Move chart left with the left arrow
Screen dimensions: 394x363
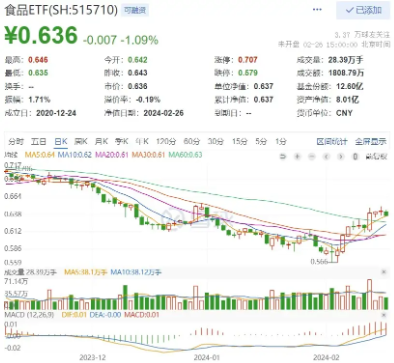click(x=326, y=156)
